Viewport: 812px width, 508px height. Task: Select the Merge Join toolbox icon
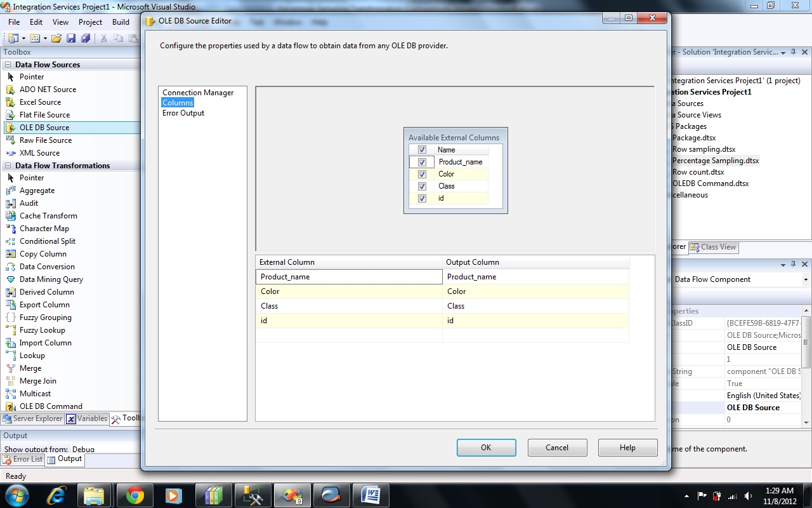click(10, 381)
